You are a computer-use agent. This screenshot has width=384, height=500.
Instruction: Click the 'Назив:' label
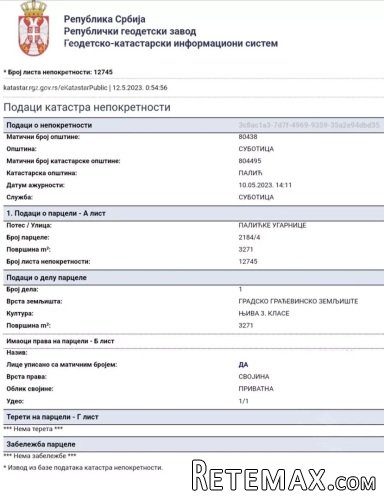(x=17, y=352)
